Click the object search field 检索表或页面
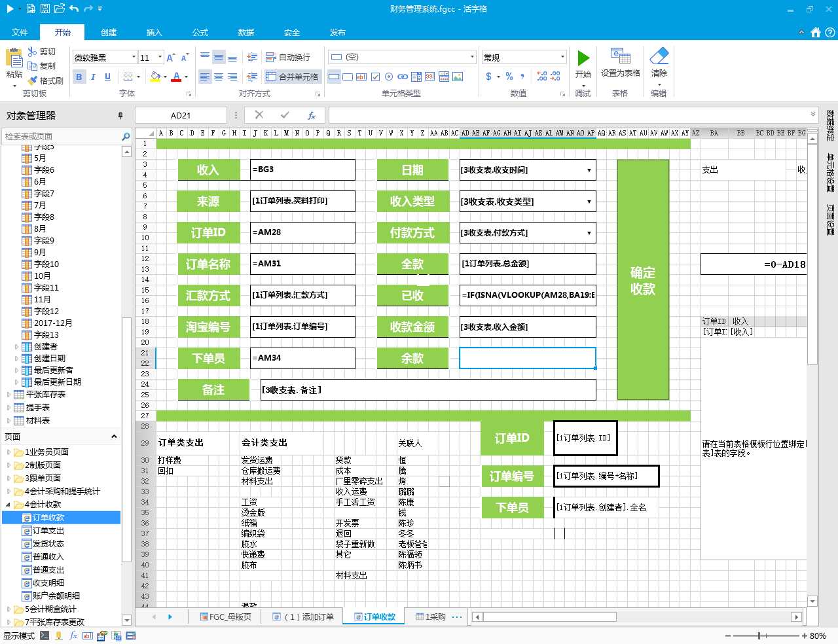This screenshot has height=644, width=838. (62, 136)
